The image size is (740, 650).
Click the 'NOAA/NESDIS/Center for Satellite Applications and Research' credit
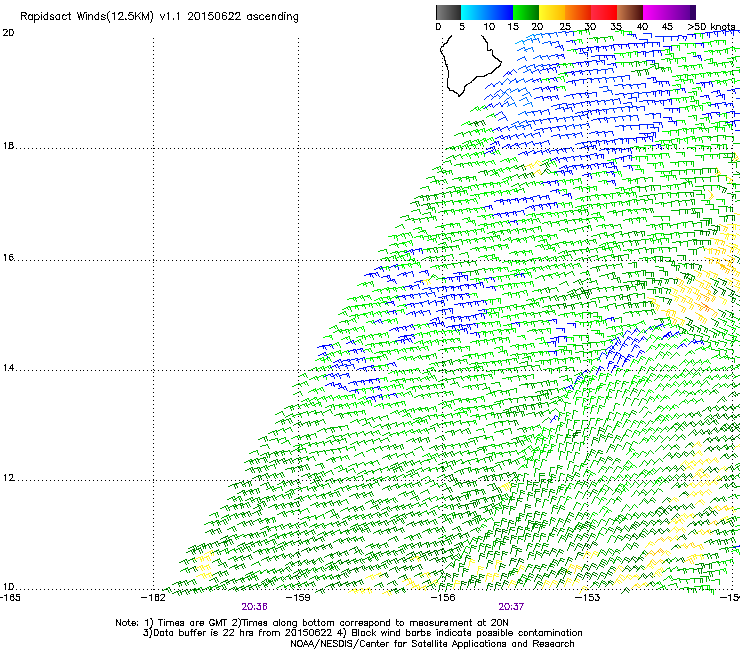pos(432,644)
